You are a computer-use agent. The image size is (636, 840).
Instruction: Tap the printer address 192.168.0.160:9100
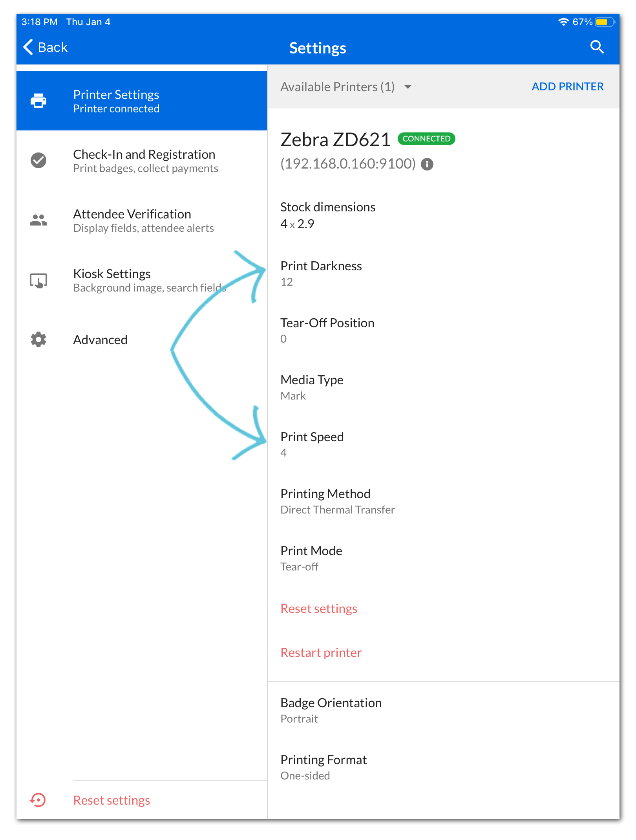[348, 163]
